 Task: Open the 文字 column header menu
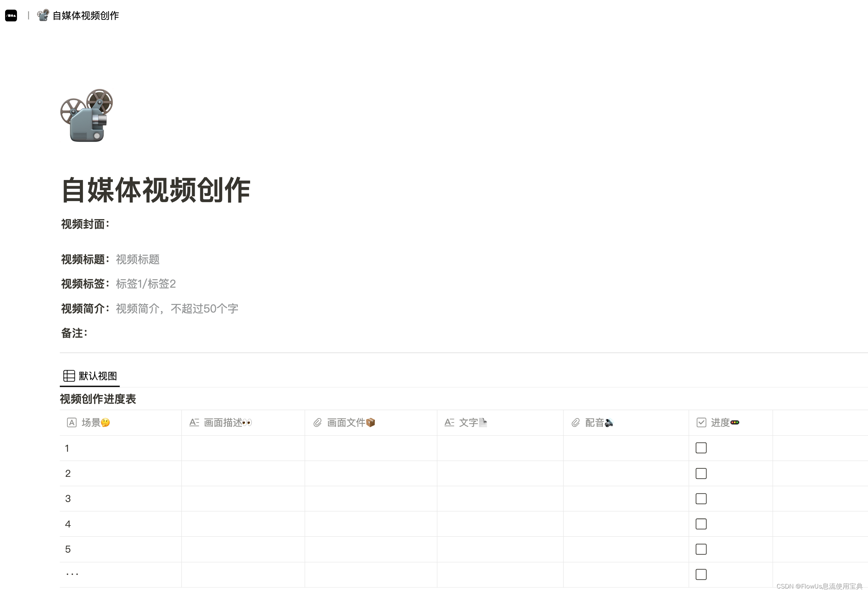coord(468,423)
